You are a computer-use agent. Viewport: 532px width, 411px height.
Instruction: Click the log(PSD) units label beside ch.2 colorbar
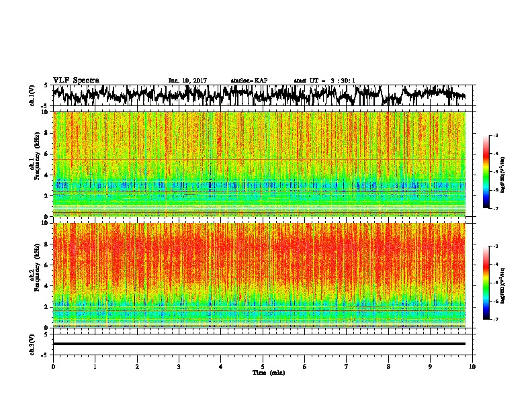[503, 285]
